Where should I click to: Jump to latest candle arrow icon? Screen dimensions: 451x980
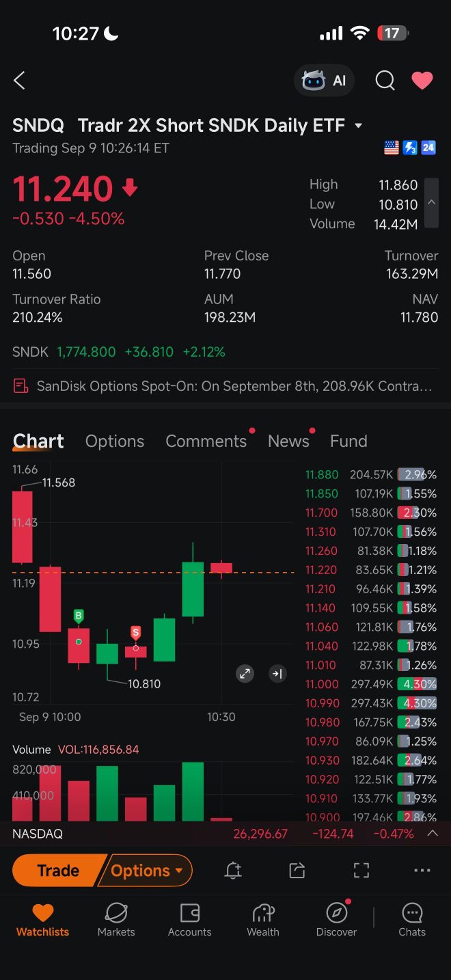tap(277, 674)
